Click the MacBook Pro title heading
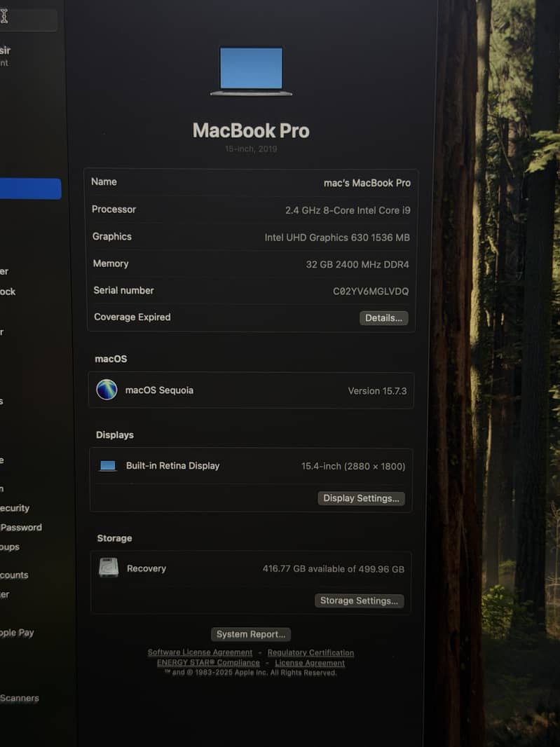560x747 pixels. [x=251, y=130]
